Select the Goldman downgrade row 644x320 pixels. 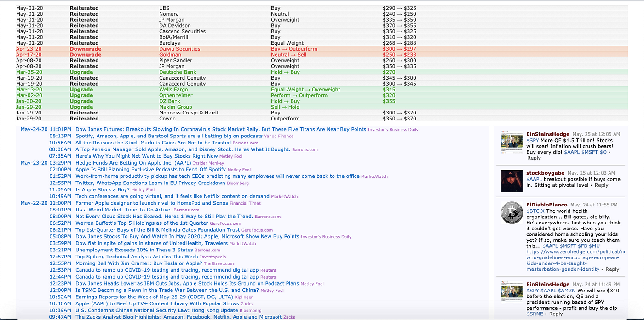322,54
